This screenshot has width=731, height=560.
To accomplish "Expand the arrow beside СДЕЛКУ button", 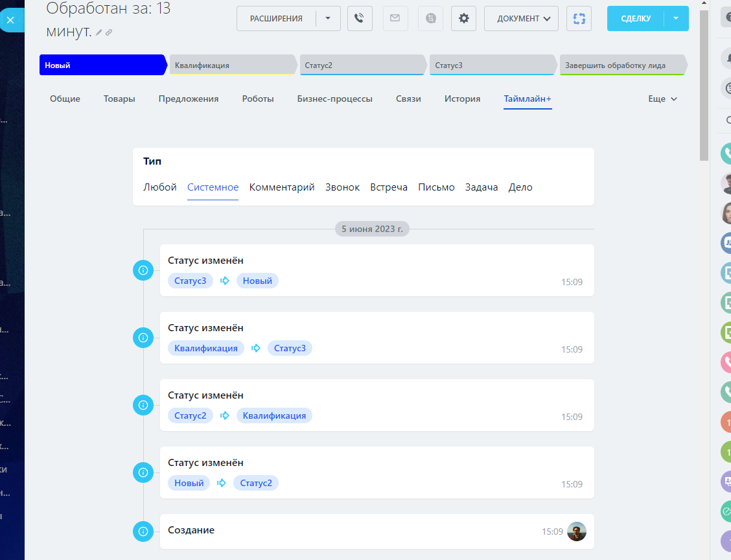I will (676, 19).
